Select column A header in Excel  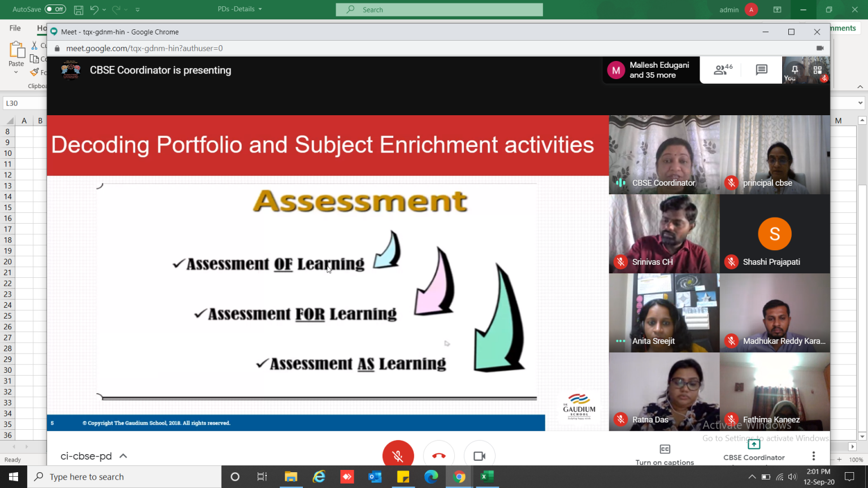pyautogui.click(x=24, y=120)
